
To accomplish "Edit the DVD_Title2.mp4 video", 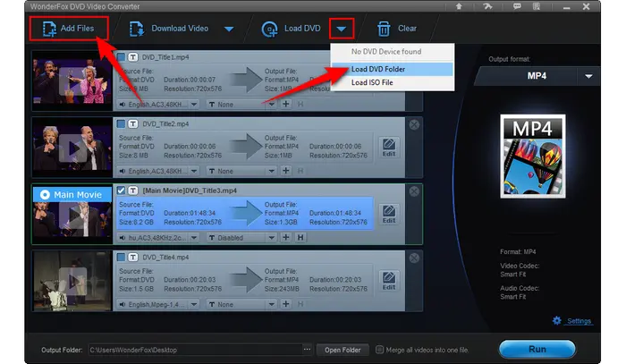I will point(389,148).
